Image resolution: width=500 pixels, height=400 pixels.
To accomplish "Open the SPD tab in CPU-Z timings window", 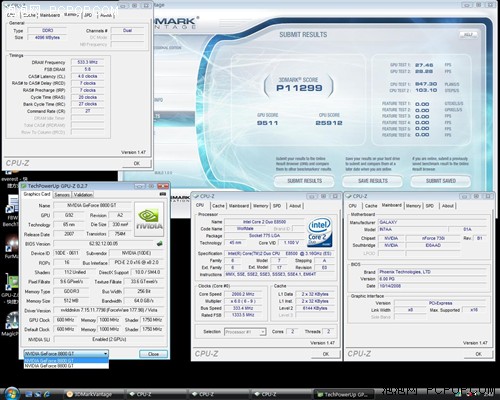I will point(88,15).
